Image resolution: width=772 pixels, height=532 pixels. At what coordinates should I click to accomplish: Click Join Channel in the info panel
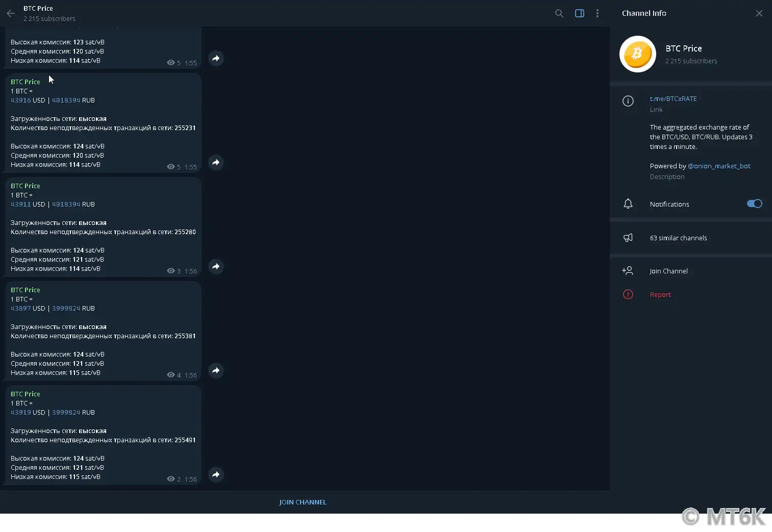tap(668, 271)
